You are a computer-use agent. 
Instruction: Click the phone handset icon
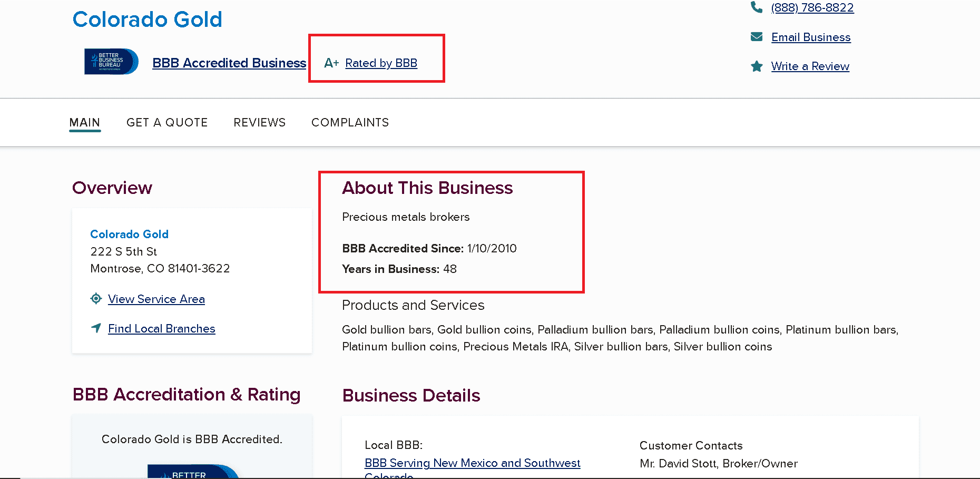757,7
